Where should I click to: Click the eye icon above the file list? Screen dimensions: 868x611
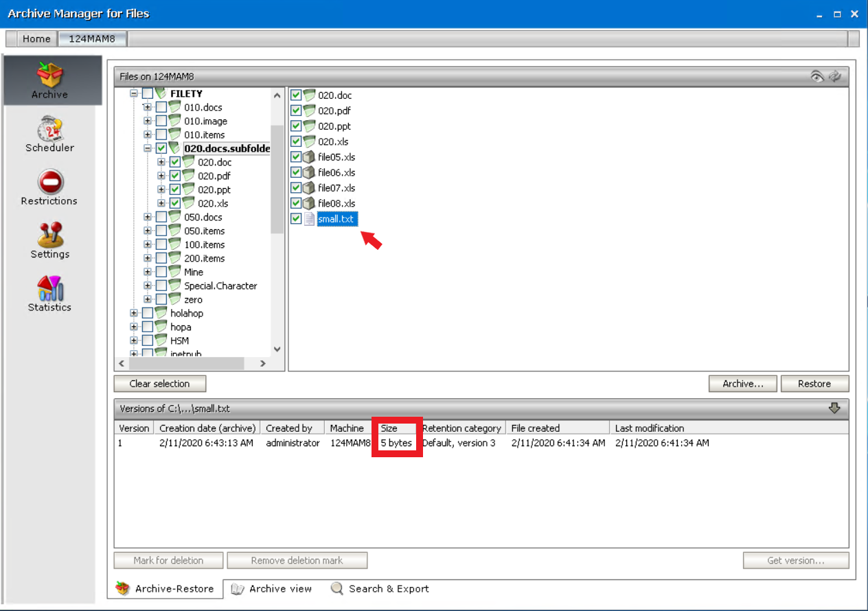click(x=816, y=77)
